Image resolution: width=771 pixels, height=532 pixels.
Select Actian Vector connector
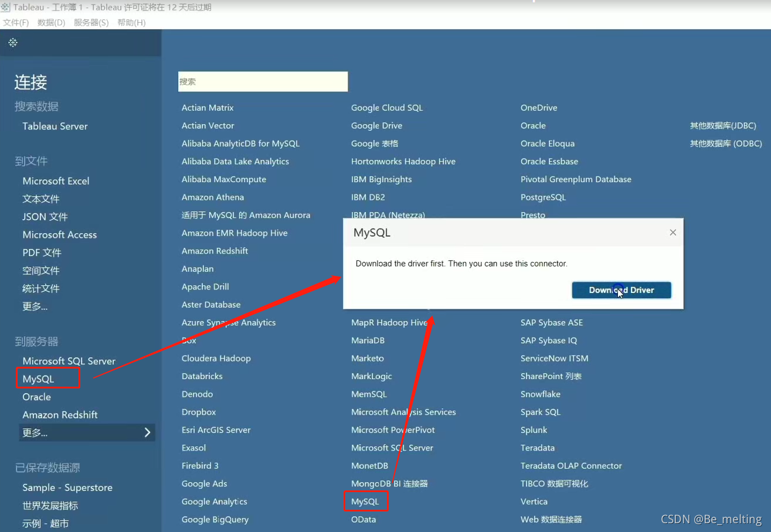208,125
